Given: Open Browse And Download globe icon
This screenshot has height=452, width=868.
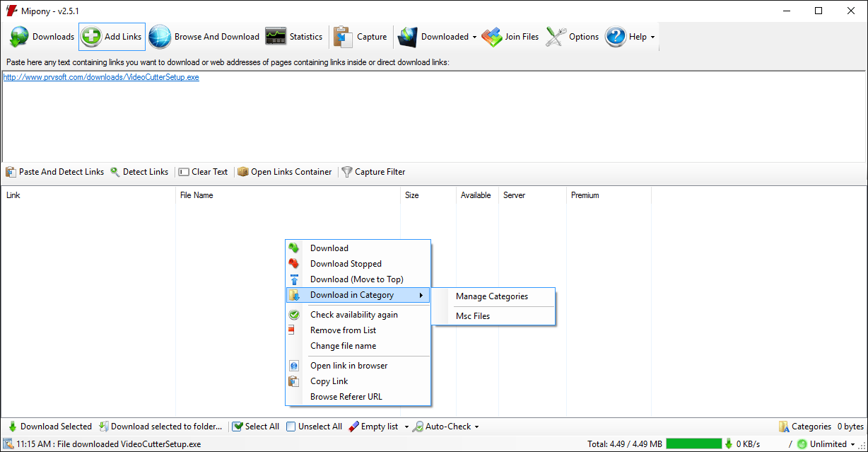Looking at the screenshot, I should (160, 37).
